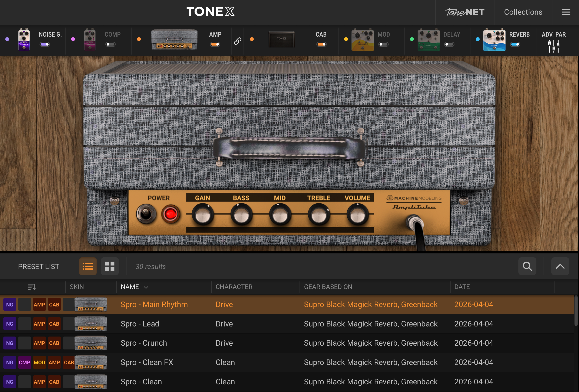The height and width of the screenshot is (392, 579).
Task: Click AMP badge on Spro - Clean row
Action: [x=39, y=382]
